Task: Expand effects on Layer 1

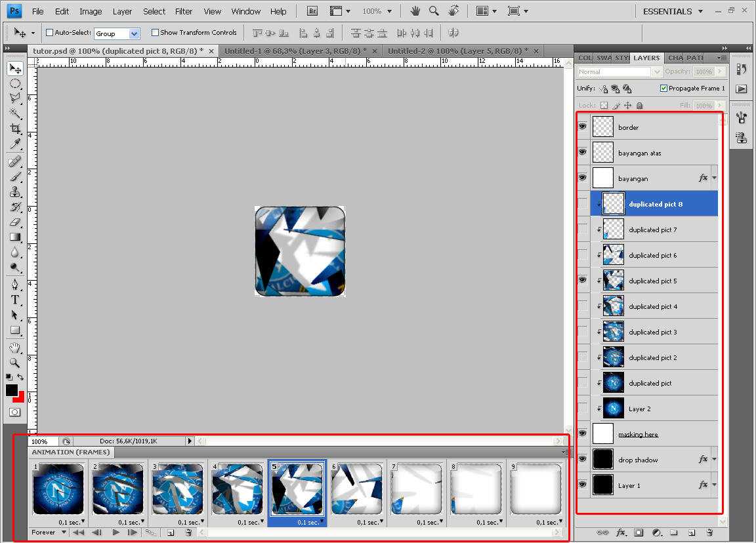Action: (714, 485)
